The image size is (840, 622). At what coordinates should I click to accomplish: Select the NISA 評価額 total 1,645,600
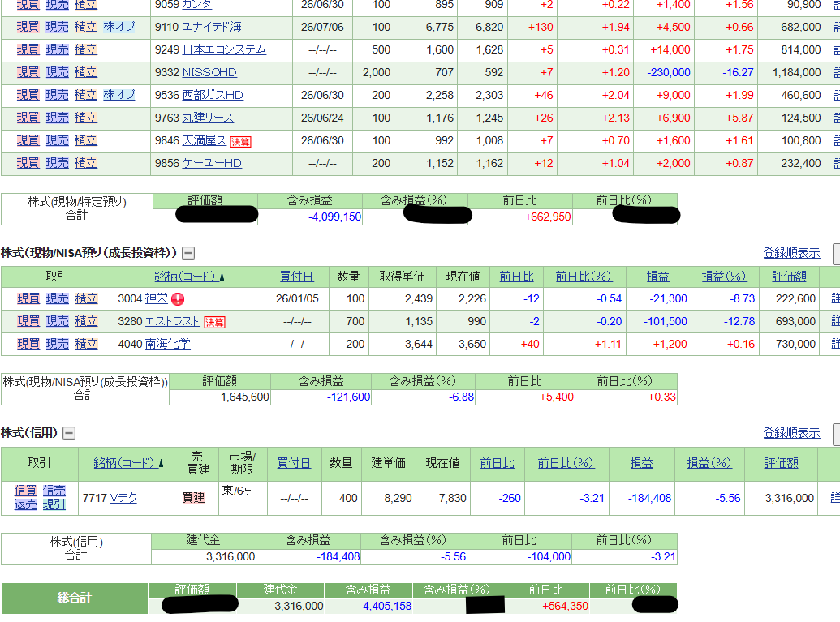245,397
